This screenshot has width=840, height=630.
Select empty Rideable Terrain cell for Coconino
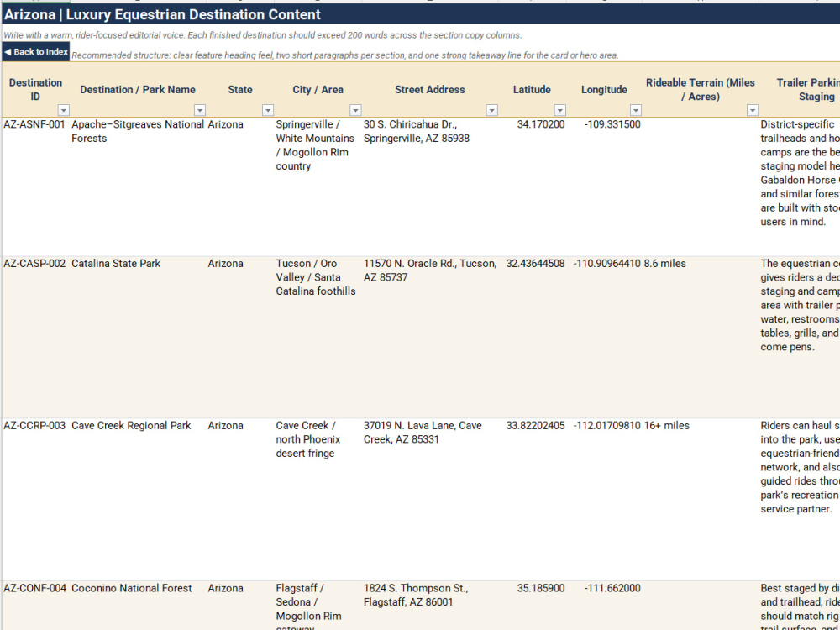click(x=701, y=606)
